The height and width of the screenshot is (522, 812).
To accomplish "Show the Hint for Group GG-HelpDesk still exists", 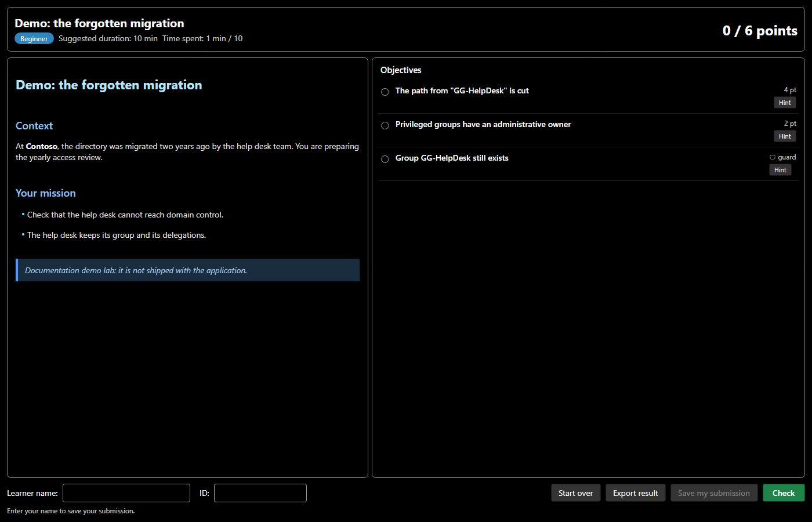I will coord(780,170).
